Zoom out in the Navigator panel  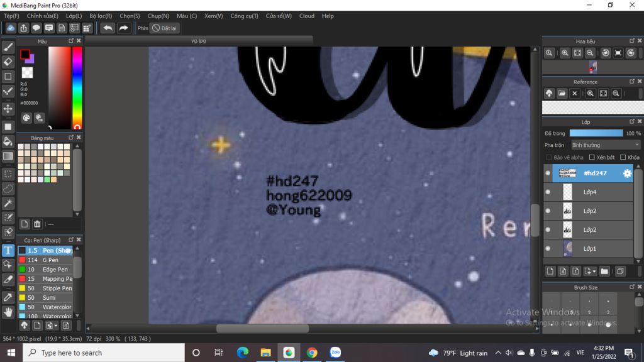click(590, 53)
